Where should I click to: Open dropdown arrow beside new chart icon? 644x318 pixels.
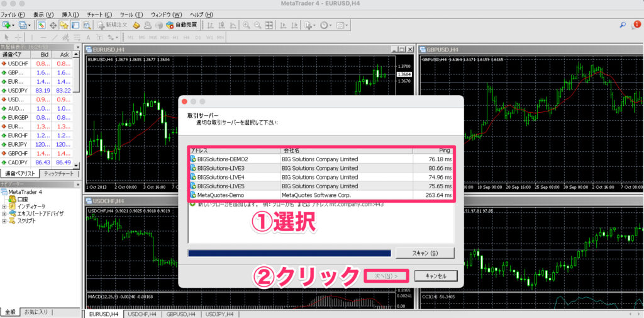(13, 25)
